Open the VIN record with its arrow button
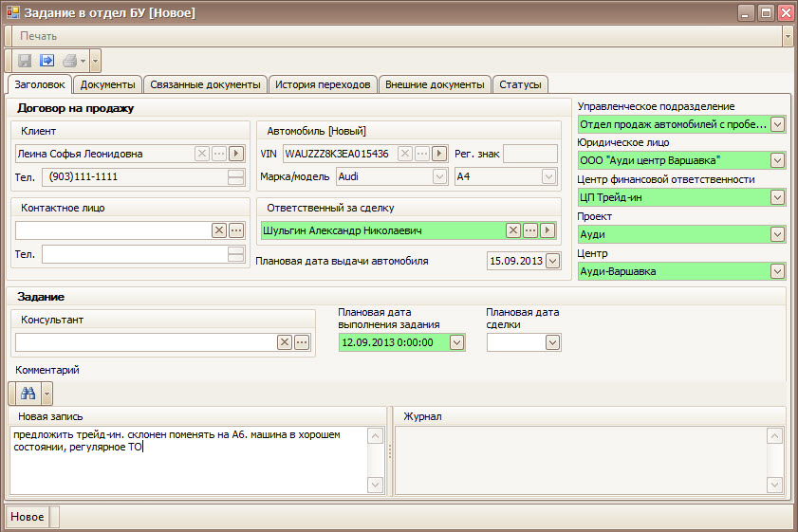Viewport: 798px width, 532px height. (x=439, y=154)
